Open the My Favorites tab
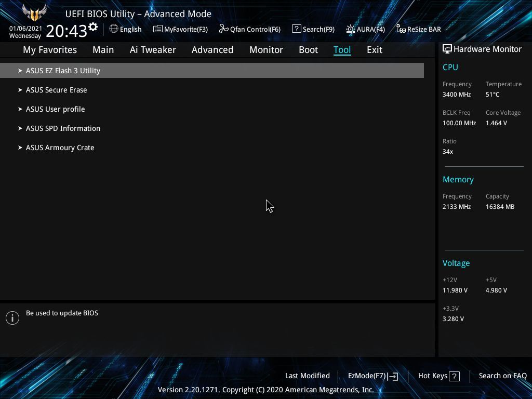This screenshot has width=532, height=399. (50, 50)
